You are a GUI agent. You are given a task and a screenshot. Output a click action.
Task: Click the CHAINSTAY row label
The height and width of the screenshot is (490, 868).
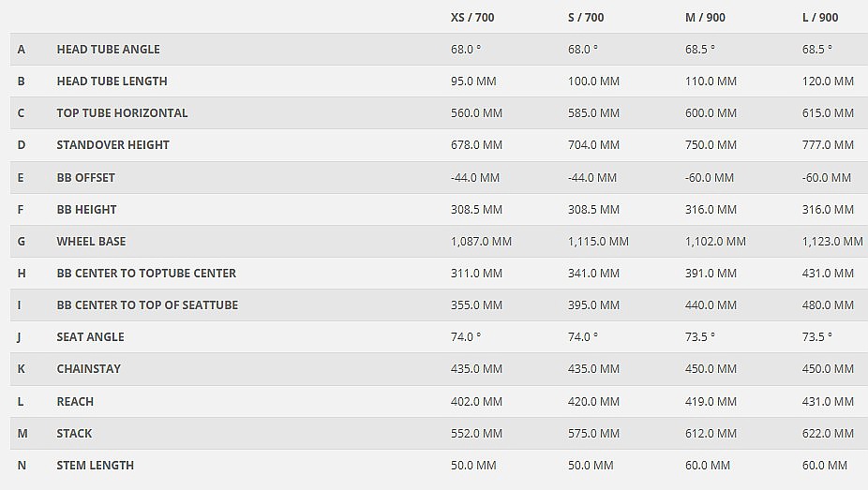(88, 368)
